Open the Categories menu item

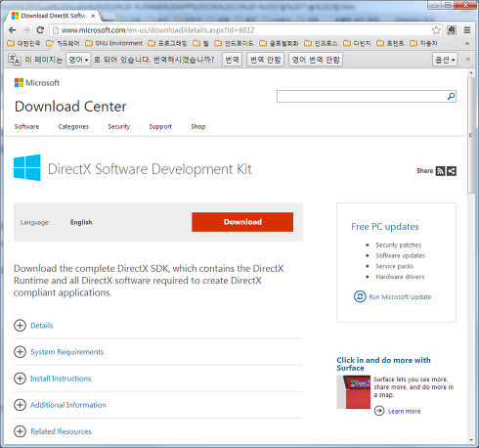[73, 126]
